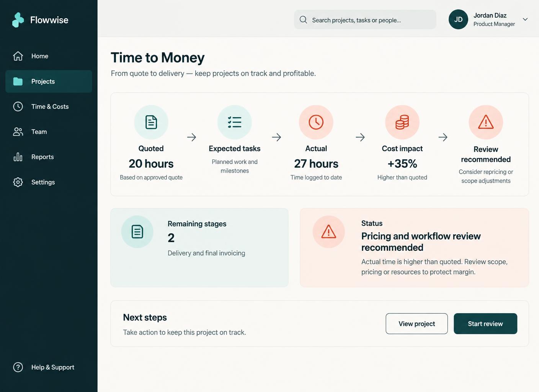The image size is (539, 392).
Task: Click the Start review button
Action: [x=485, y=323]
